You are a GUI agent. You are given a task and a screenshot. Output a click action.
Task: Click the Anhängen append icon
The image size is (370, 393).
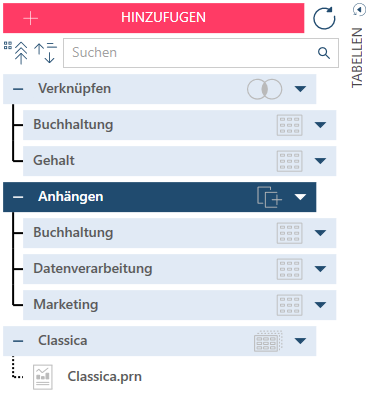click(x=269, y=197)
